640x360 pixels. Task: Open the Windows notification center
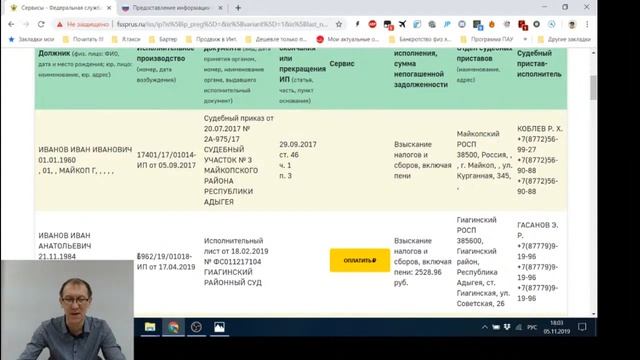pyautogui.click(x=582, y=327)
